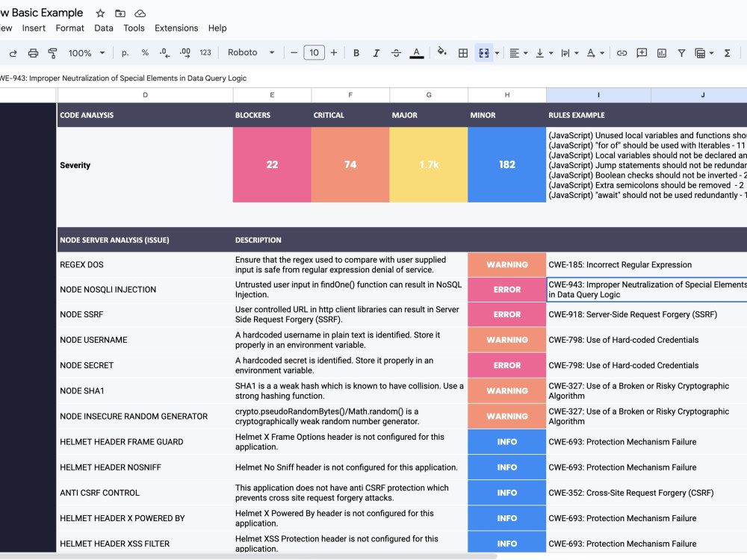Click CWE-352 Cross-Site Request Forgery cell

tap(646, 493)
